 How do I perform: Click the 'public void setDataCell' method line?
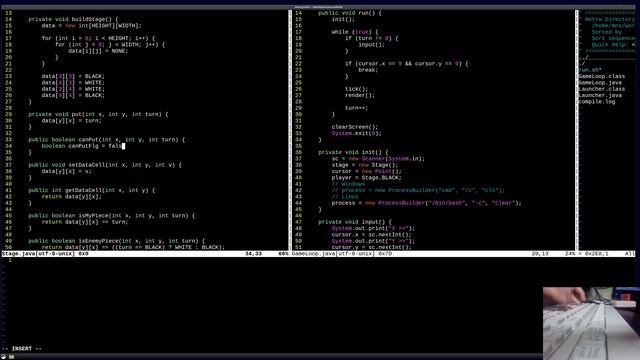[105, 165]
